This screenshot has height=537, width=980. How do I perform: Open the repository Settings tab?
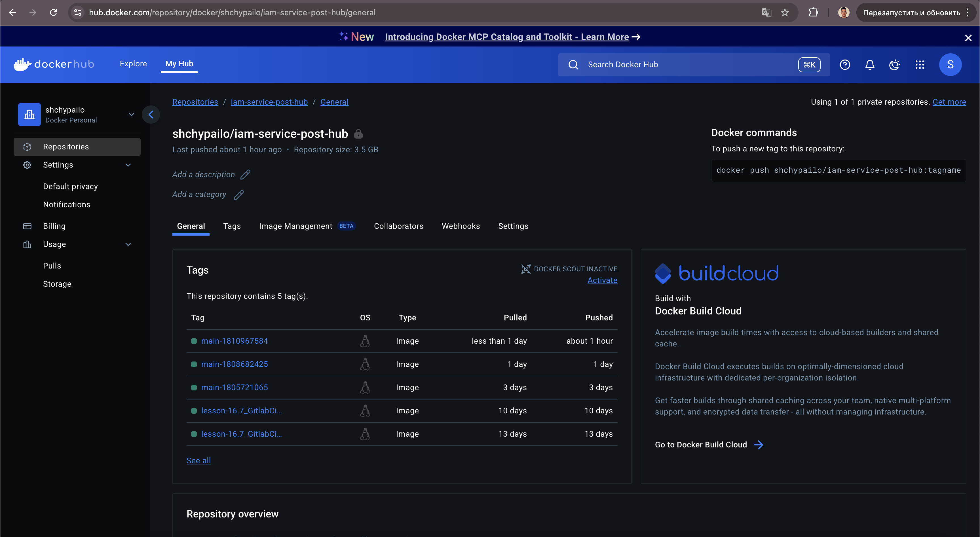(513, 226)
